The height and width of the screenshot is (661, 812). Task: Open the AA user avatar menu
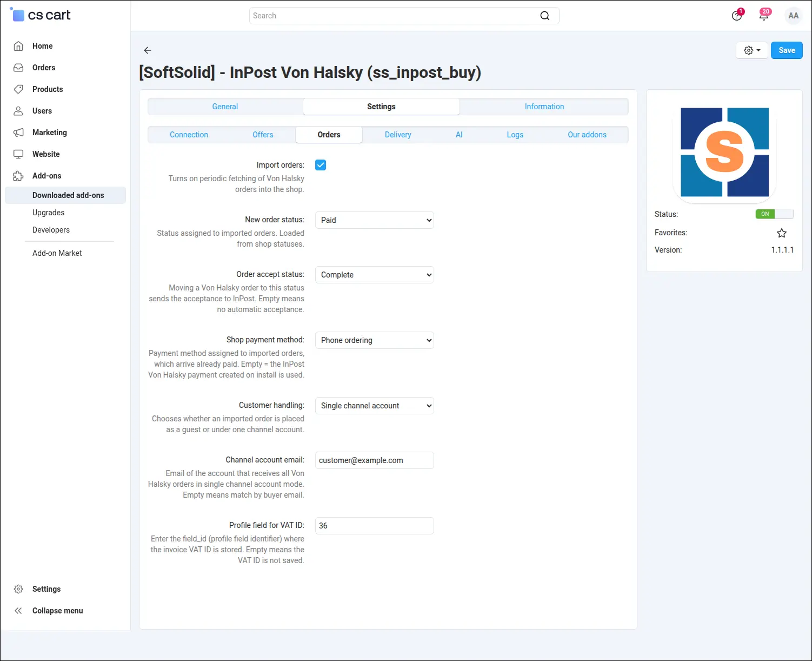(794, 16)
